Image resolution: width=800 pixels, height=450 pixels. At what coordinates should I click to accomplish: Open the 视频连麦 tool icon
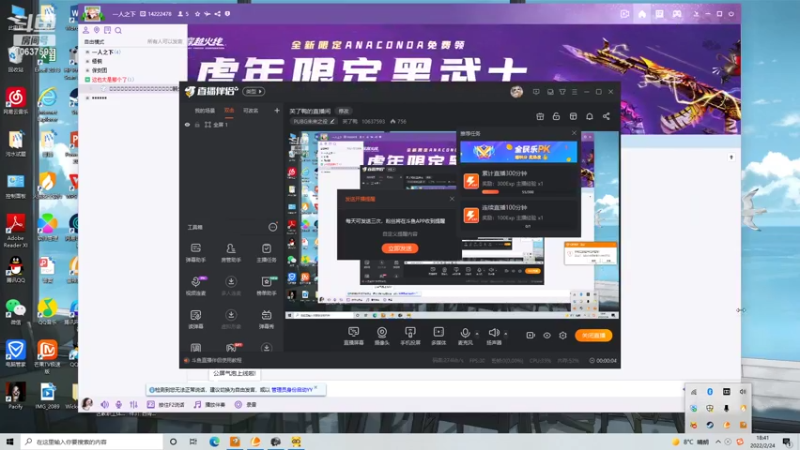[x=196, y=286]
